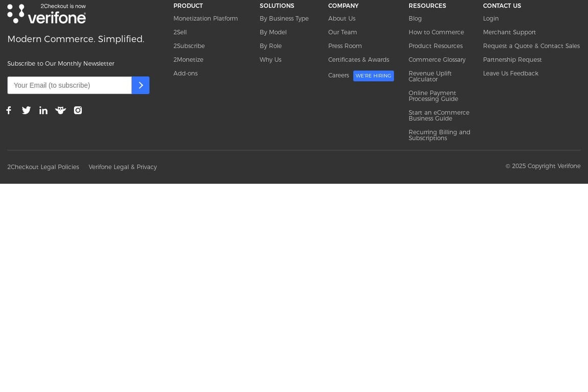
Task: Select Request a Quote & Contact Sales
Action: coord(531,46)
